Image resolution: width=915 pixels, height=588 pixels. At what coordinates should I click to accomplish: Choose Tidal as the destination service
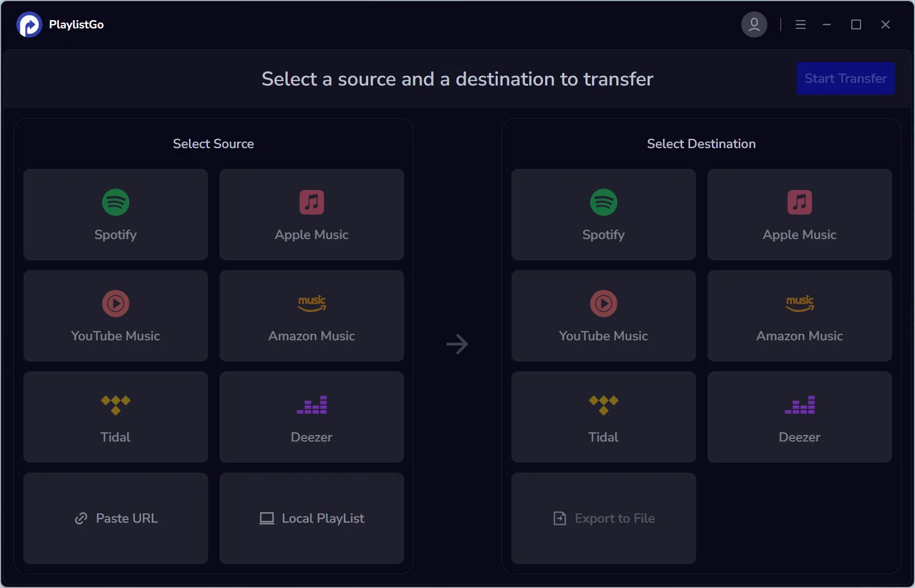603,417
